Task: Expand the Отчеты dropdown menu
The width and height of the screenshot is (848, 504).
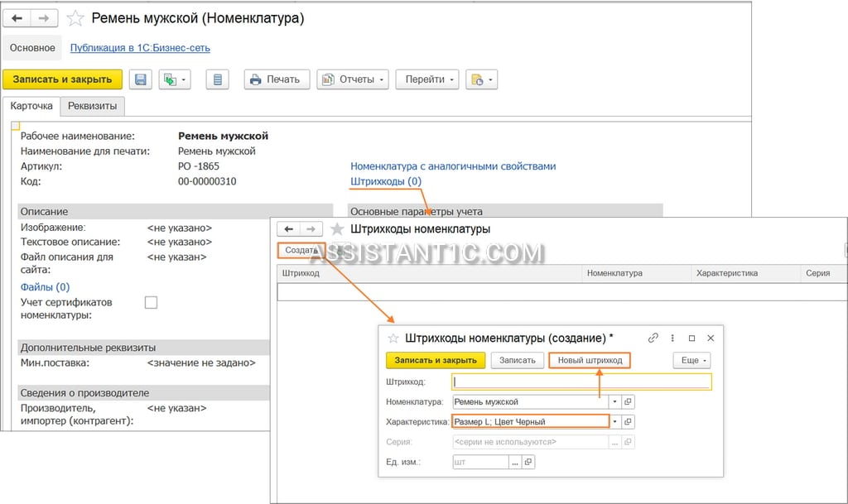Action: [353, 79]
